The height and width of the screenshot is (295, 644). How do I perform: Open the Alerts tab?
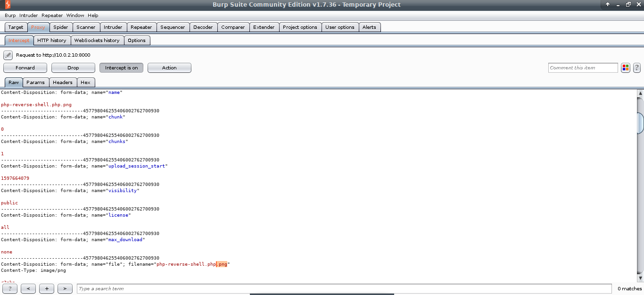click(370, 27)
